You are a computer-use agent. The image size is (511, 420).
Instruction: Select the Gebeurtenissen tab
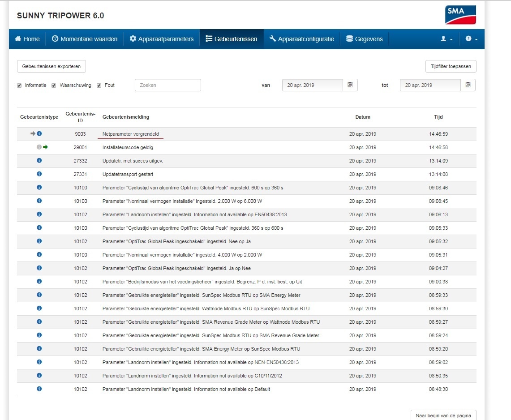pos(232,39)
